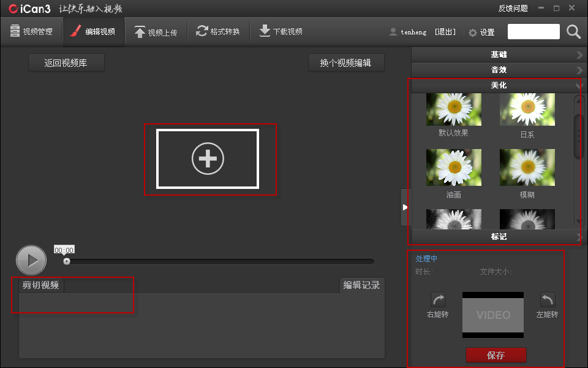Select the 编辑记录 edit history tab
Image resolution: width=588 pixels, height=368 pixels.
point(362,285)
